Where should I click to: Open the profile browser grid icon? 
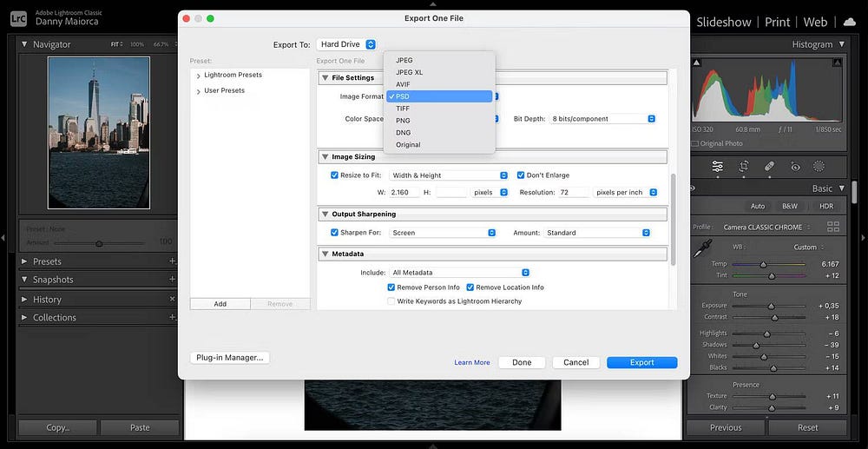pos(833,227)
